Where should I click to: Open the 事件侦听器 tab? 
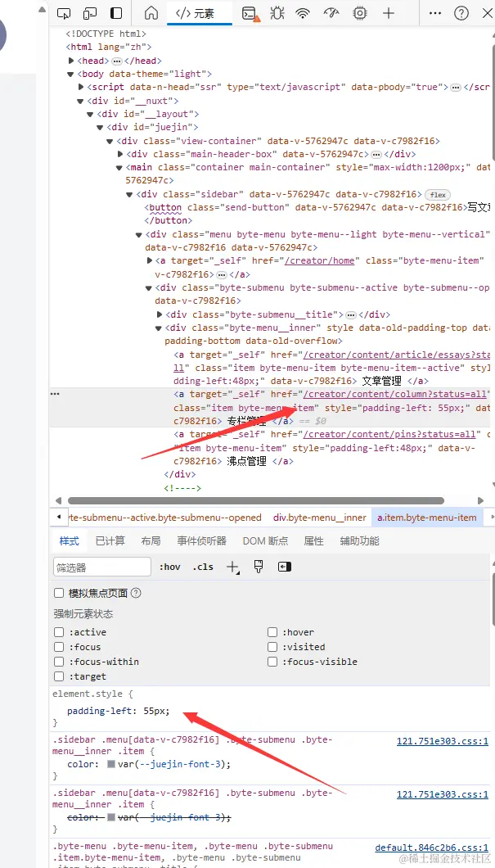[202, 541]
